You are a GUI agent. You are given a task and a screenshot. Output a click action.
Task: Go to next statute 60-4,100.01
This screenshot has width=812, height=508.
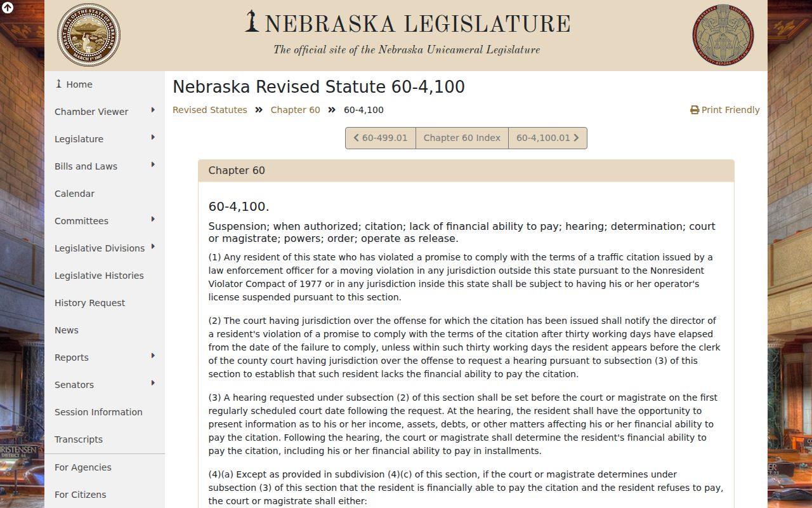[547, 138]
